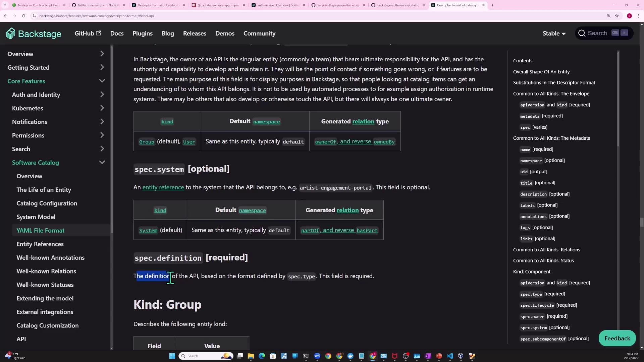Click the Group link in owner table

147,142
